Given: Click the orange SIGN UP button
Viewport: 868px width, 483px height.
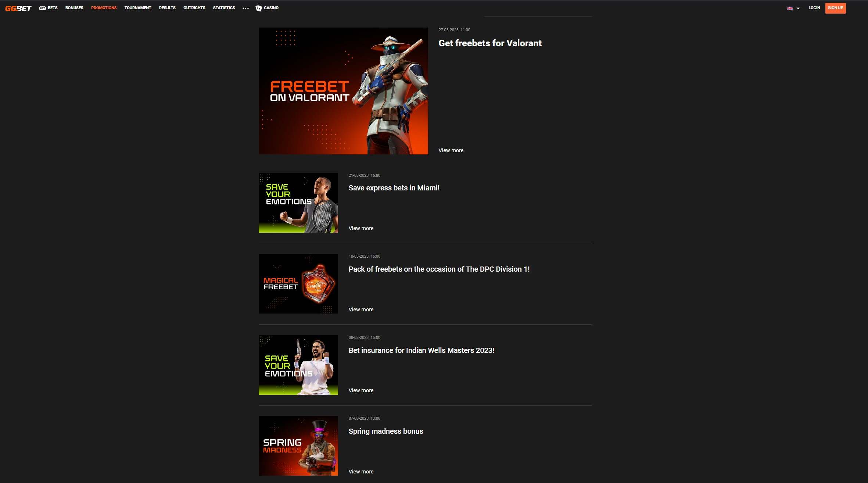Looking at the screenshot, I should pos(835,8).
